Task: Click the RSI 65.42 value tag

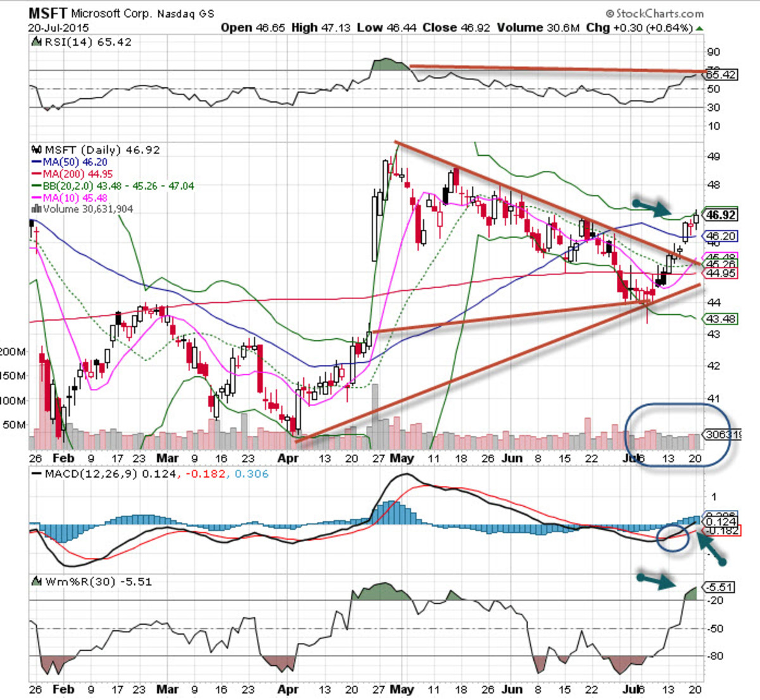Action: click(x=721, y=75)
